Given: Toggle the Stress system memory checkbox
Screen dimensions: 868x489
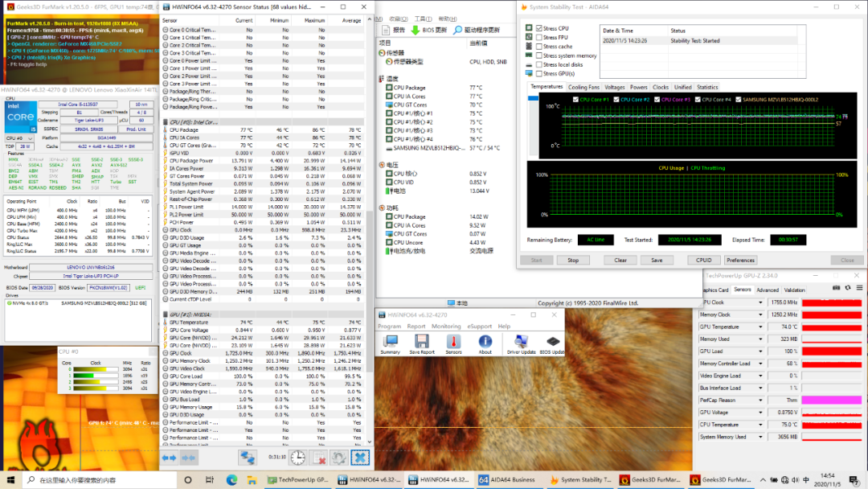Looking at the screenshot, I should pos(539,55).
